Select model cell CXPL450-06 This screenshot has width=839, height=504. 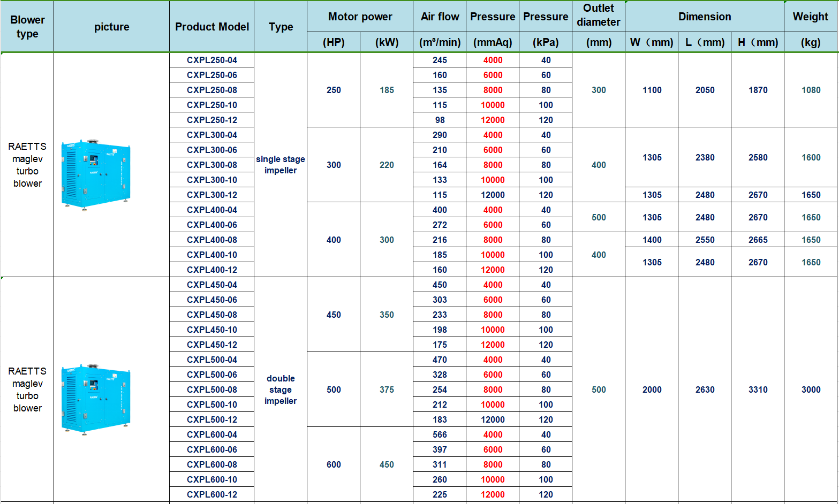[x=212, y=300]
